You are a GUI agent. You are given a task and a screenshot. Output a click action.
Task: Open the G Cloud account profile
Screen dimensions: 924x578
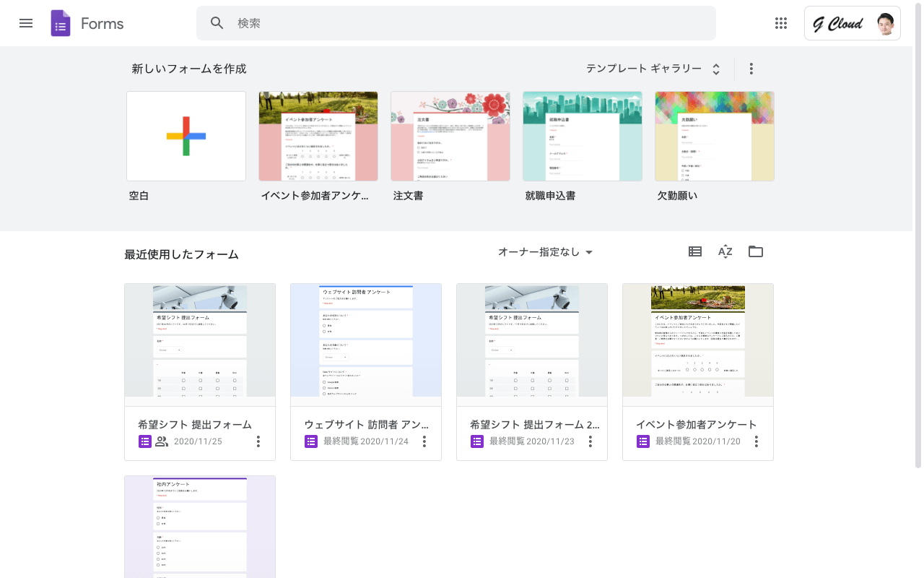pos(852,24)
